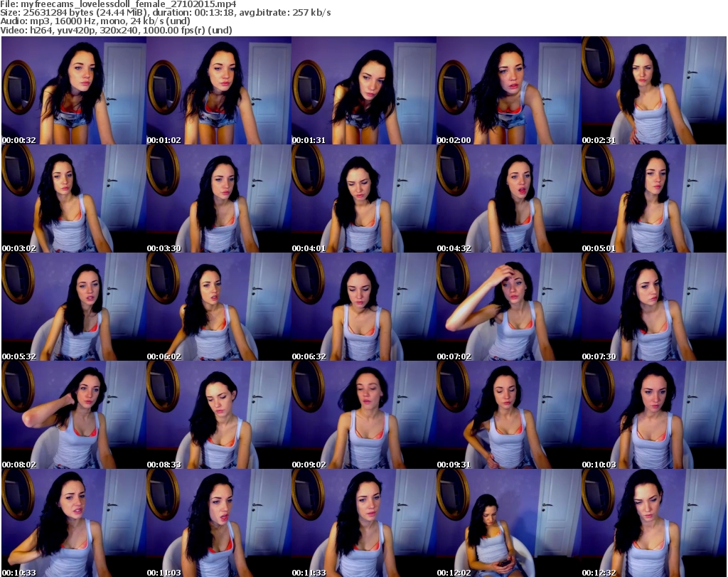Select the thumbnail frame stamped 00:02:00
The height and width of the screenshot is (577, 728).
coord(508,90)
